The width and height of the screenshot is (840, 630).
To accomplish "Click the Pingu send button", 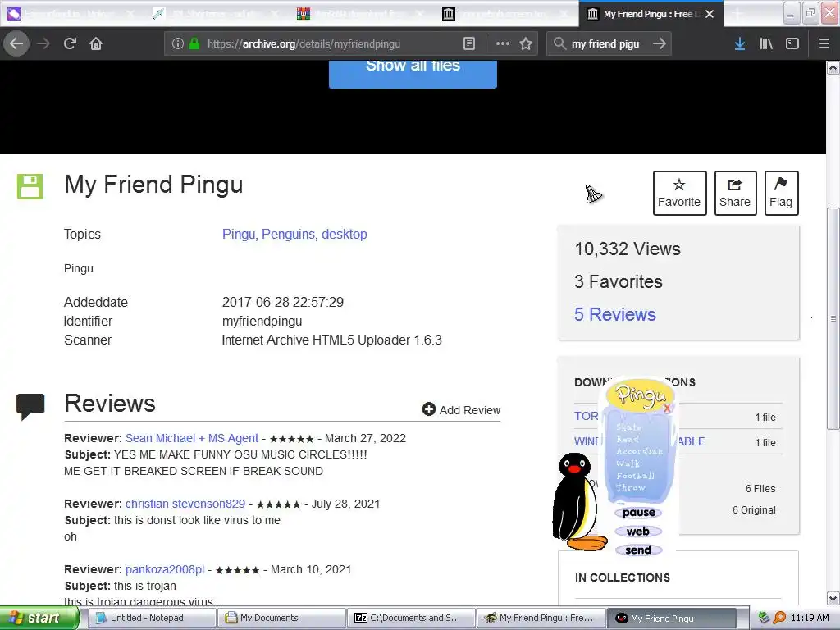I will 638,550.
